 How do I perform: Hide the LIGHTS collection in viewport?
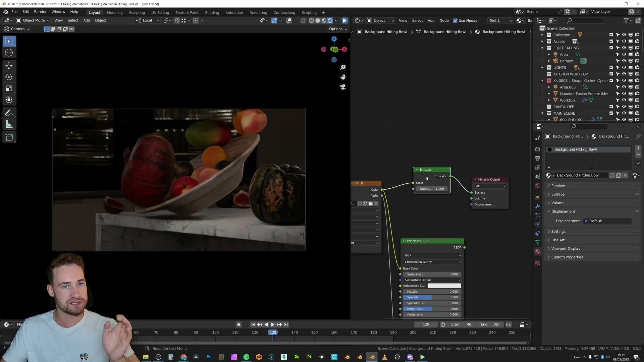[624, 67]
